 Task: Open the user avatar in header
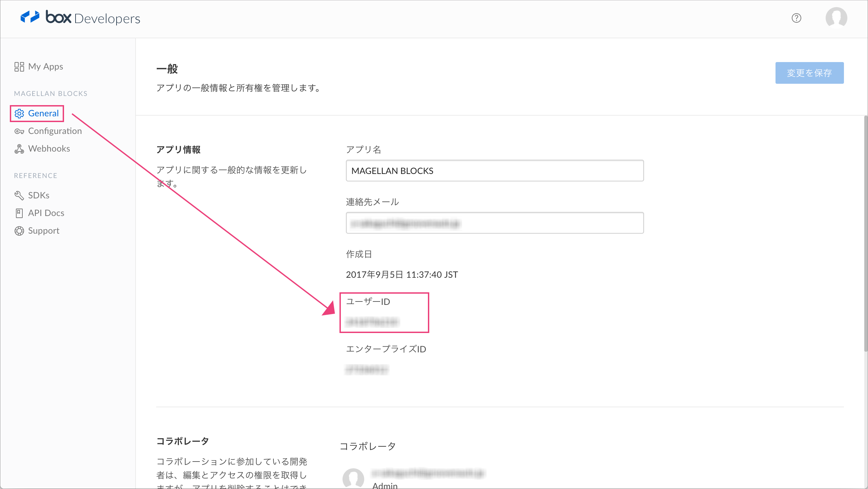836,18
